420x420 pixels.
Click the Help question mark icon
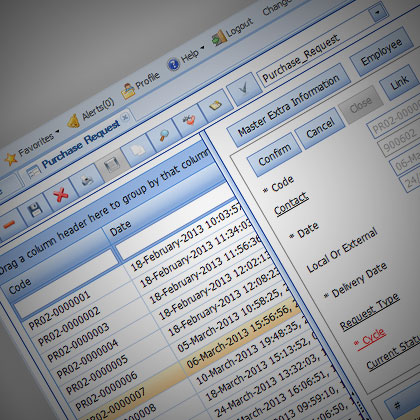(x=173, y=64)
